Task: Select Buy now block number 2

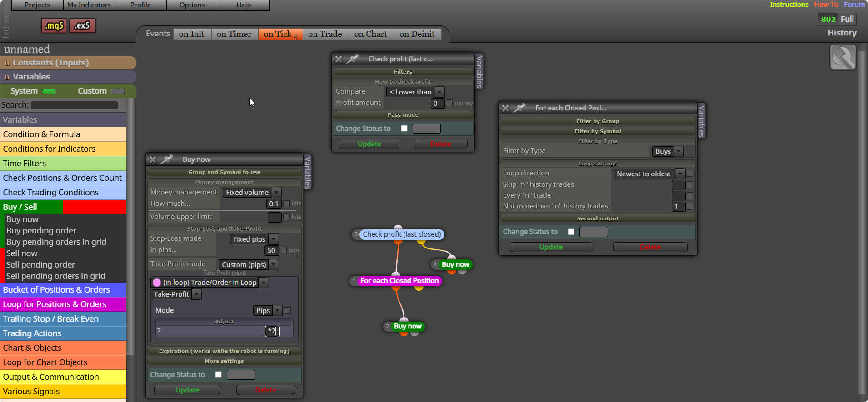Action: pos(408,326)
